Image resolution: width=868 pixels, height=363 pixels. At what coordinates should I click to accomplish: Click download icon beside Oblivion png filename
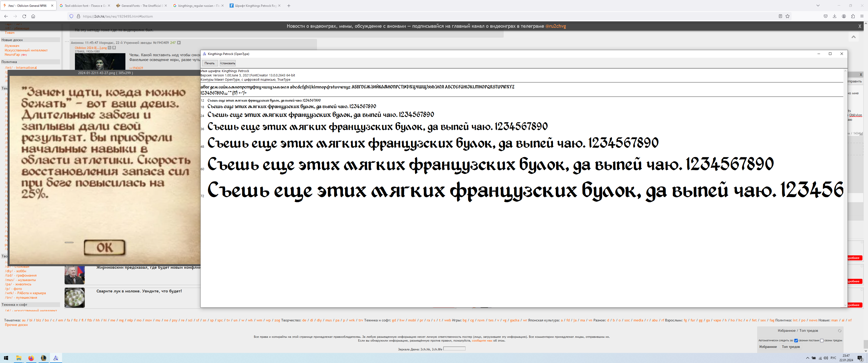click(x=114, y=48)
